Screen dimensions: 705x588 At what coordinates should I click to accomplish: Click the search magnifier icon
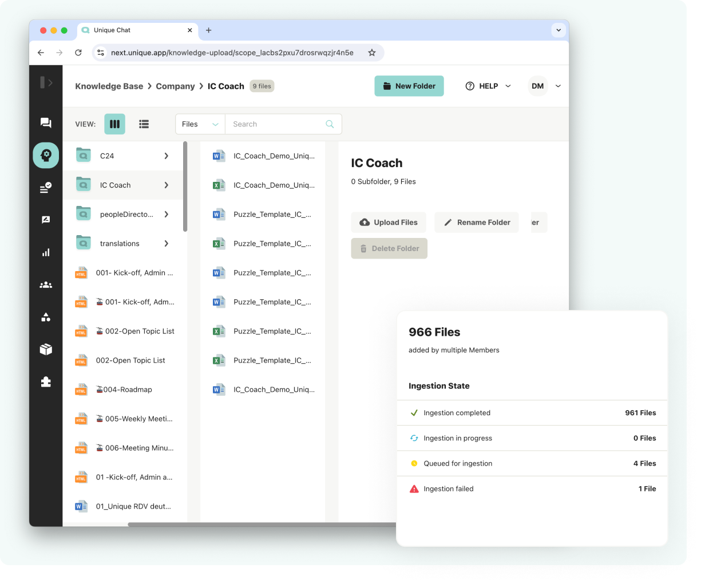click(x=330, y=124)
